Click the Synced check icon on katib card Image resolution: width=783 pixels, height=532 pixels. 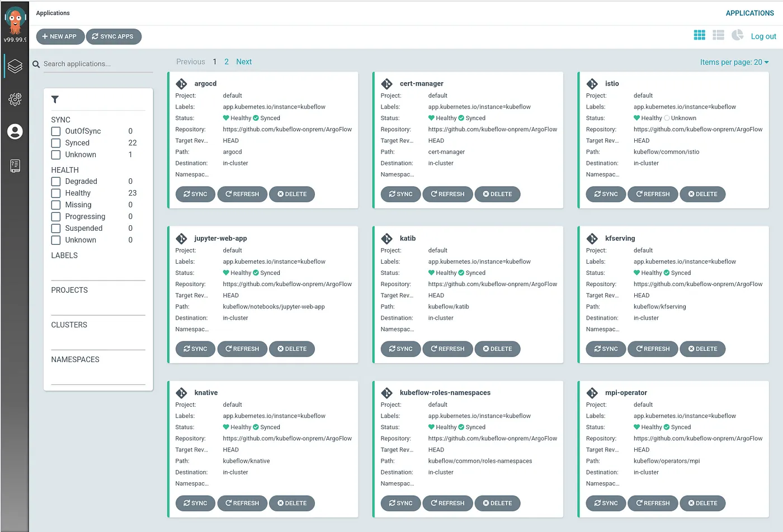click(x=461, y=273)
